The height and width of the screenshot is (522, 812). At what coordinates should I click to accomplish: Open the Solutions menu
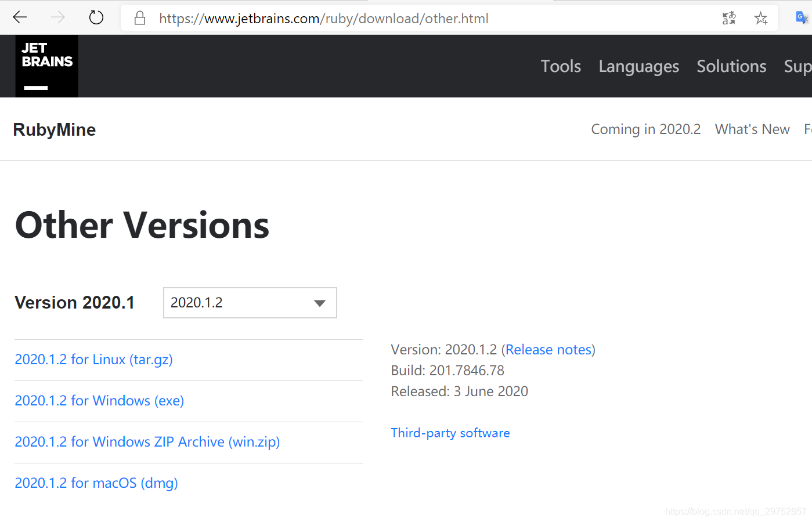[x=731, y=66]
